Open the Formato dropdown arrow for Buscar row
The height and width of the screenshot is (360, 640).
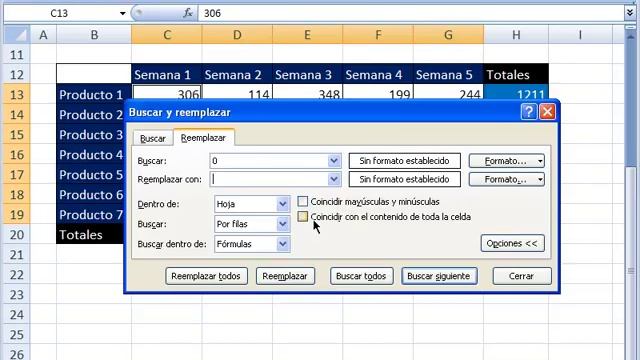(x=540, y=161)
